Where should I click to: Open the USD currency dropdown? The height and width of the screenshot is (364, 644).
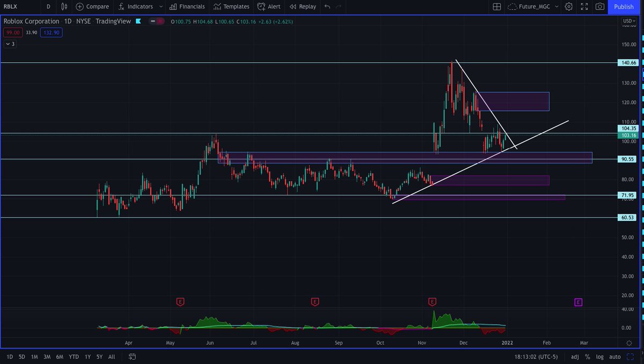[628, 21]
